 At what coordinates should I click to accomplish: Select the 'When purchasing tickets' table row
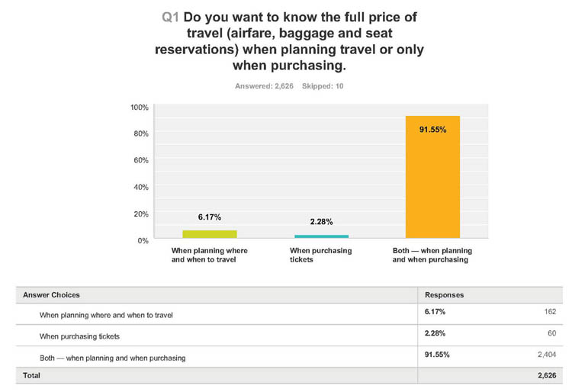point(289,336)
